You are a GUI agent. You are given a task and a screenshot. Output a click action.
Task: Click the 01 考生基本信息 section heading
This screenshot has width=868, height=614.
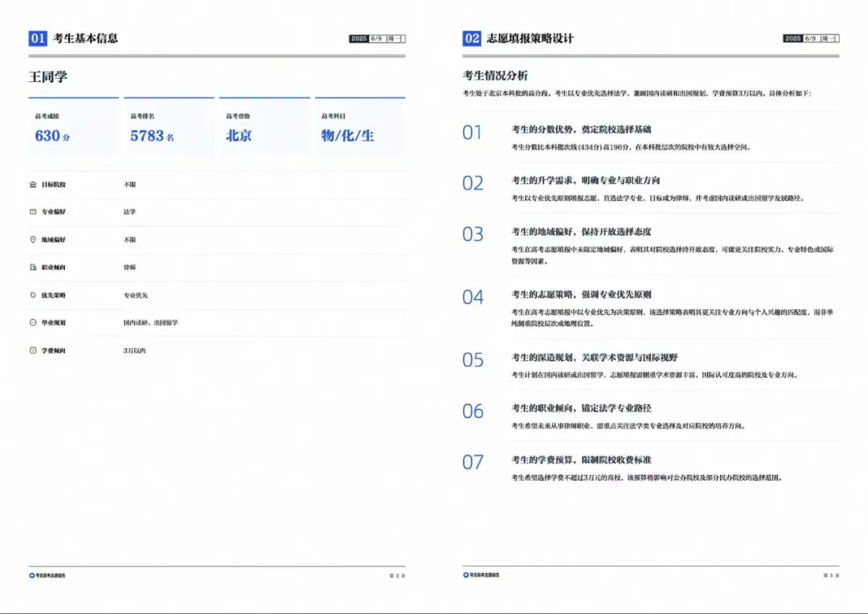pyautogui.click(x=74, y=39)
